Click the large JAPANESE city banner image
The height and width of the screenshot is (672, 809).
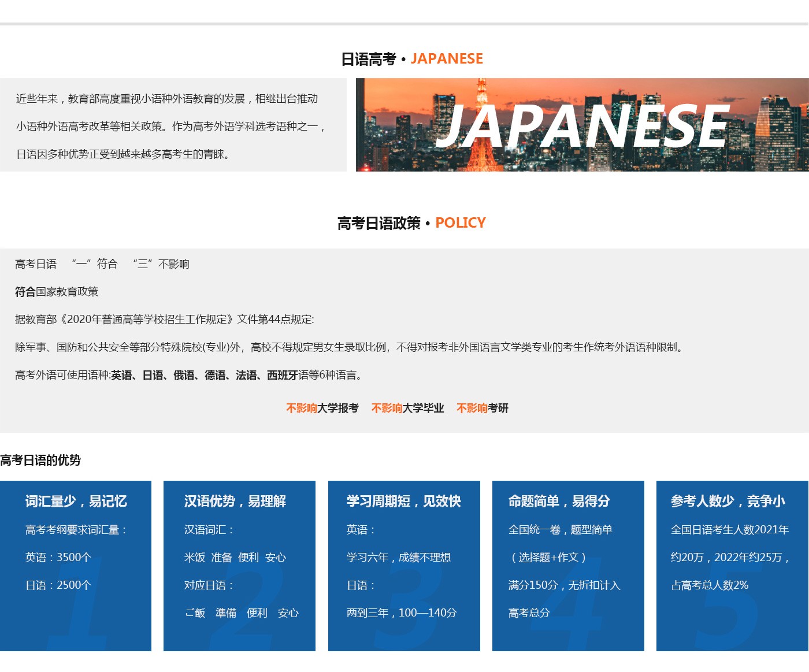pyautogui.click(x=582, y=125)
